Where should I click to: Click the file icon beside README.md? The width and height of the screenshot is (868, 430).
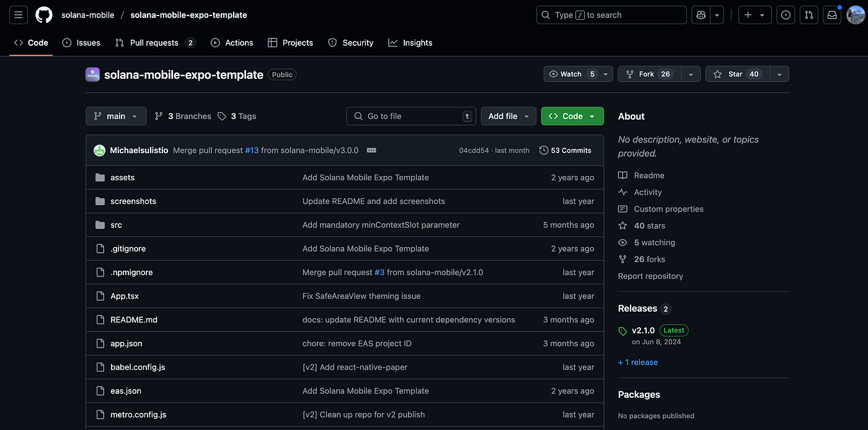[100, 320]
